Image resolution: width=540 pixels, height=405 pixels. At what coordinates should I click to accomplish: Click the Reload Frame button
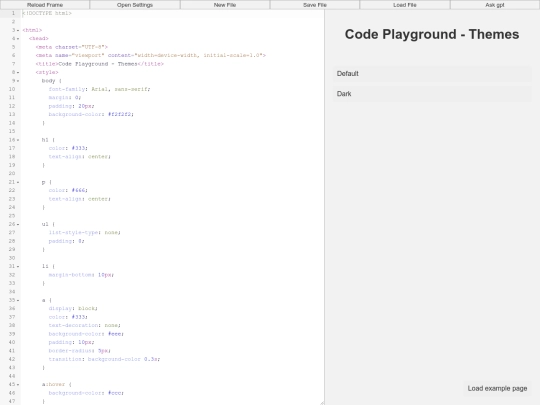45,5
